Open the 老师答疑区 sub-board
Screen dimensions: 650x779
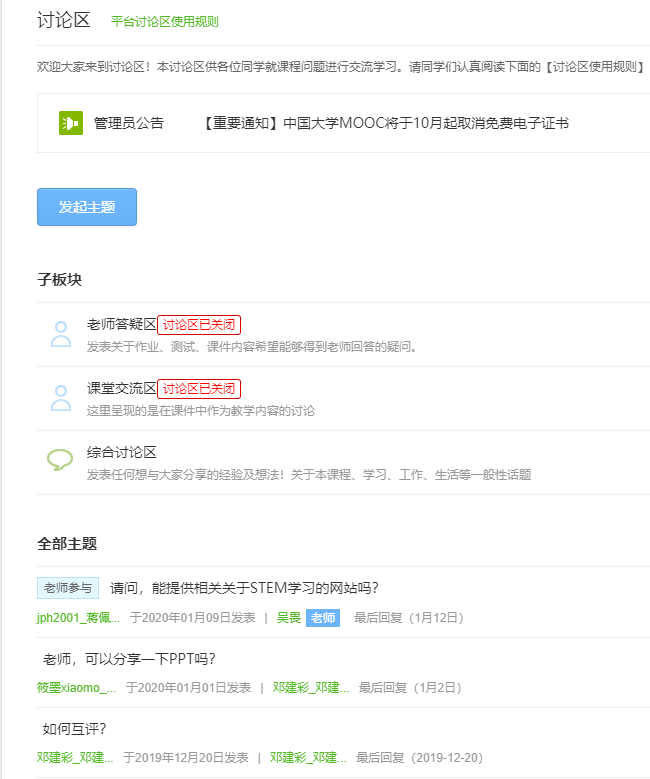pyautogui.click(x=122, y=324)
